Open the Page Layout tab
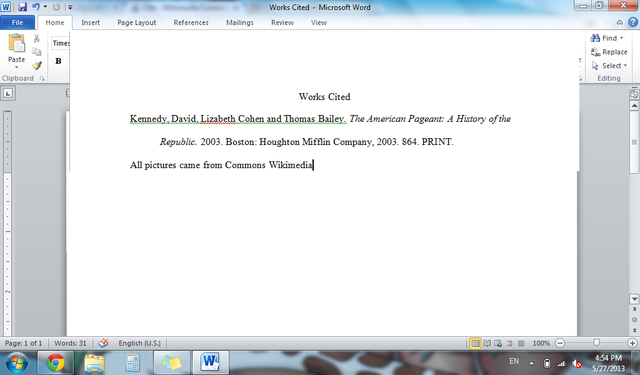This screenshot has width=640, height=375. (x=137, y=22)
